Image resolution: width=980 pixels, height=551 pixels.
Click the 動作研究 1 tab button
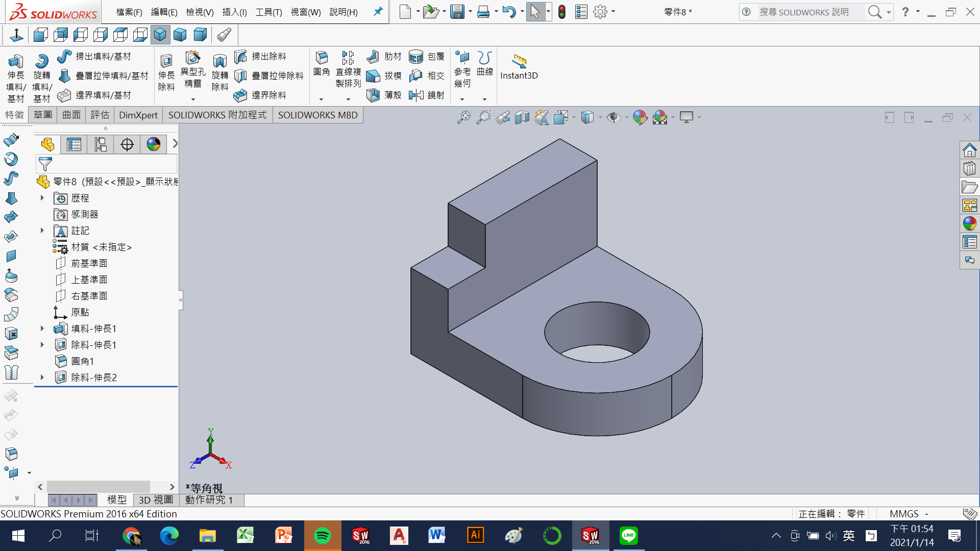[209, 500]
